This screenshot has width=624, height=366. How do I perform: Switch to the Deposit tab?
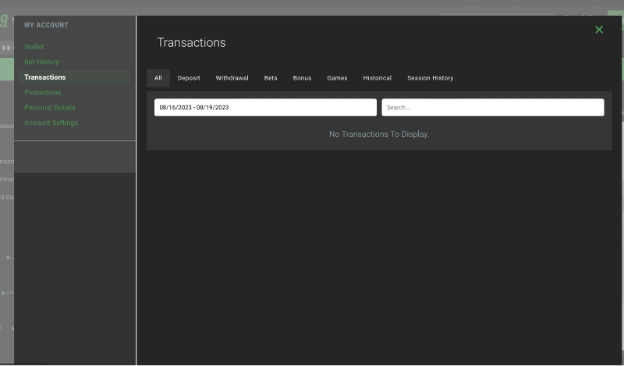pos(189,78)
